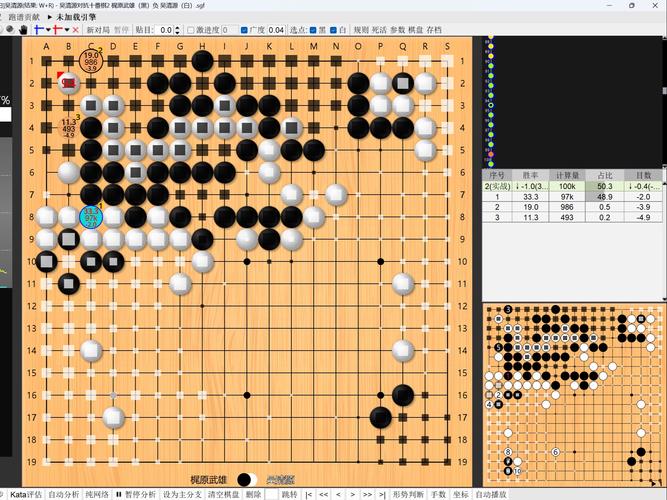Advance ten moves with >> button
The width and height of the screenshot is (667, 500).
pyautogui.click(x=368, y=494)
